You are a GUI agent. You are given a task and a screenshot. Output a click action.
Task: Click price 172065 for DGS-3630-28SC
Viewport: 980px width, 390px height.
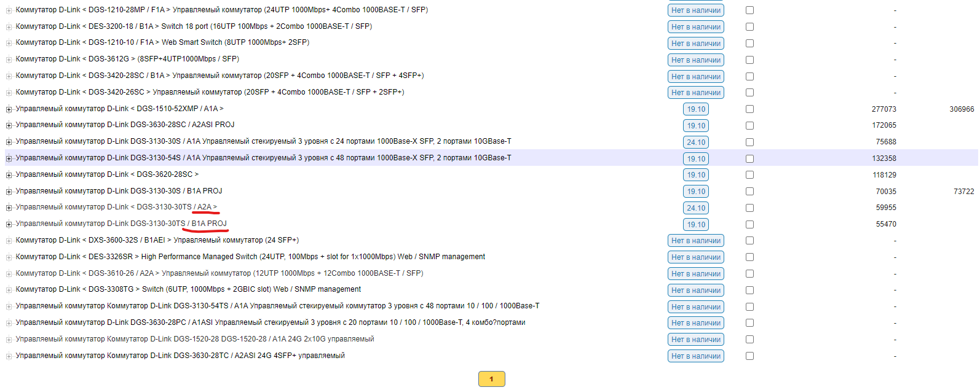884,125
